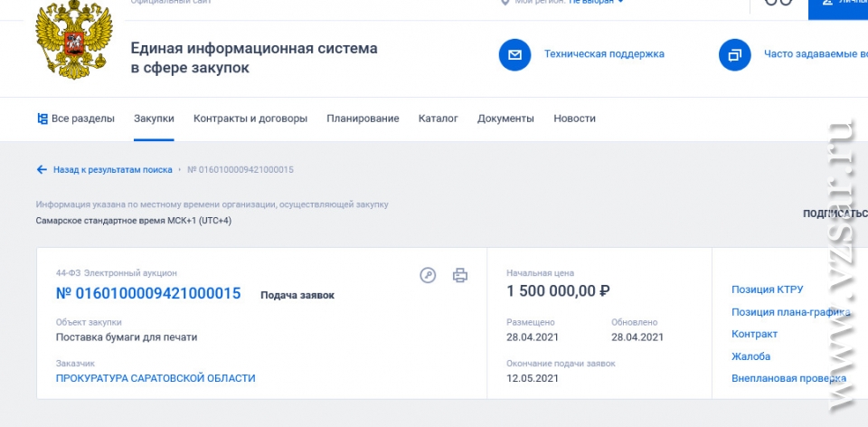
Task: Click the key icon for electronic signature
Action: [x=428, y=275]
